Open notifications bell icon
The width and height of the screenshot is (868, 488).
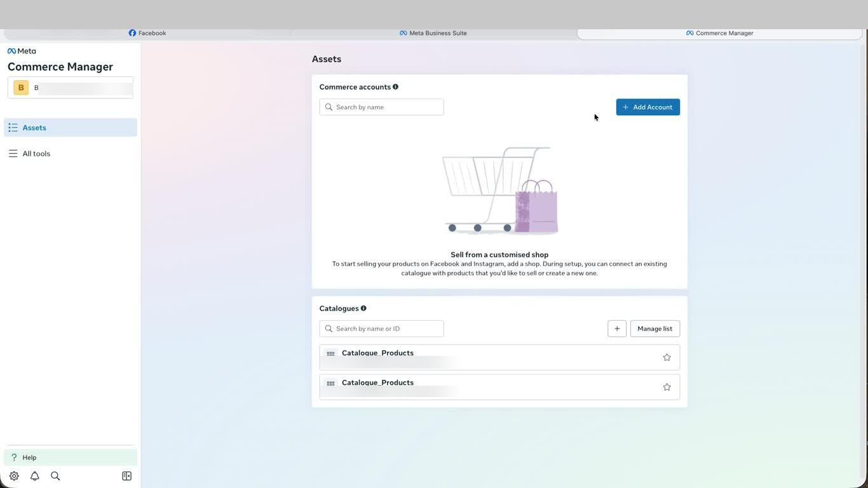coord(35,476)
